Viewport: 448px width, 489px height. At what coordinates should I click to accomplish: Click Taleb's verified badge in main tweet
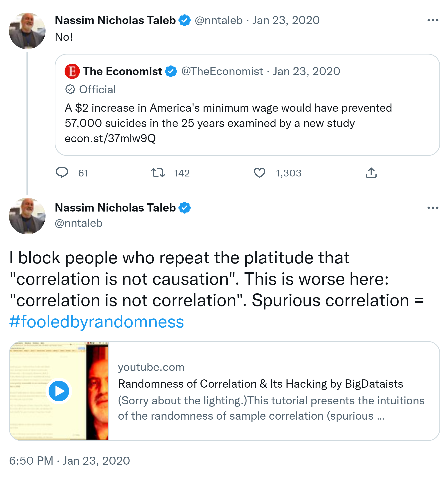(x=185, y=208)
